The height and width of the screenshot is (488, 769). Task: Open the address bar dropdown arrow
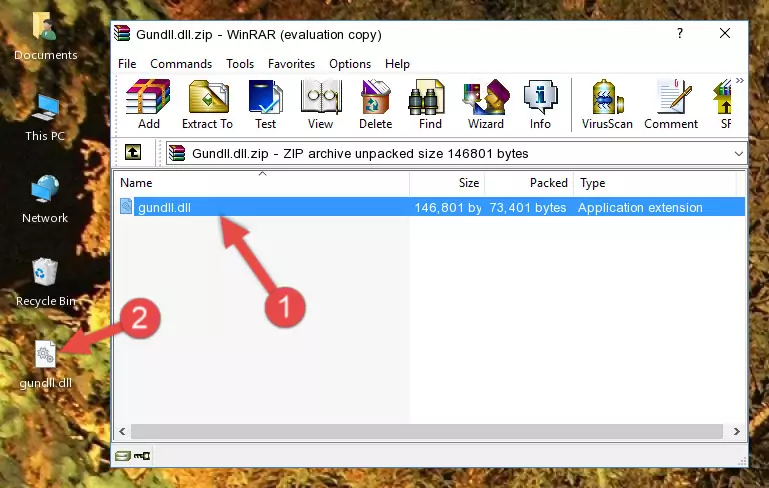[x=739, y=154]
